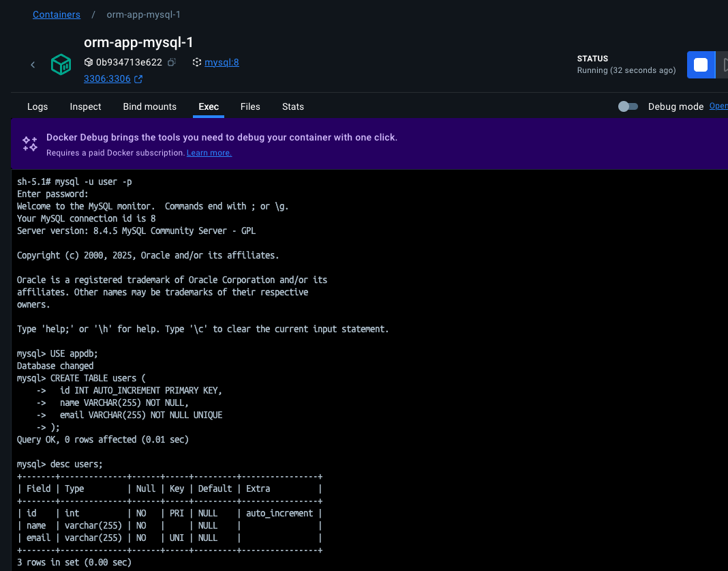Click the 'Server version: 8.4.5' line

[136, 231]
